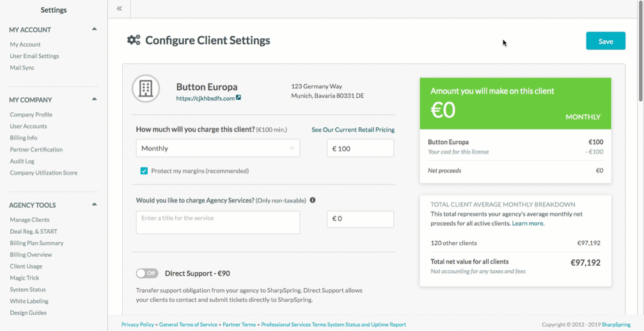644x331 pixels.
Task: Collapse the AGENCY TOOLS section
Action: [94, 204]
